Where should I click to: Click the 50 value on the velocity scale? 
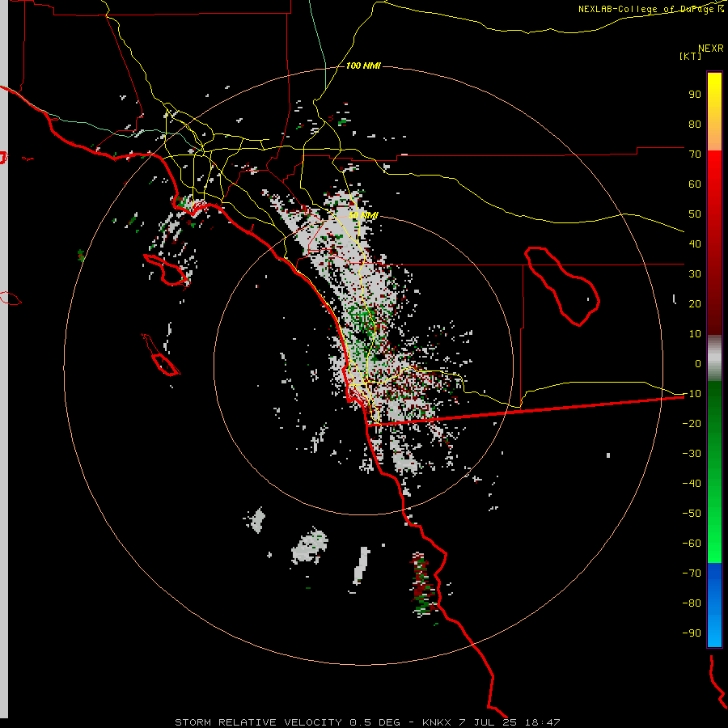[695, 214]
